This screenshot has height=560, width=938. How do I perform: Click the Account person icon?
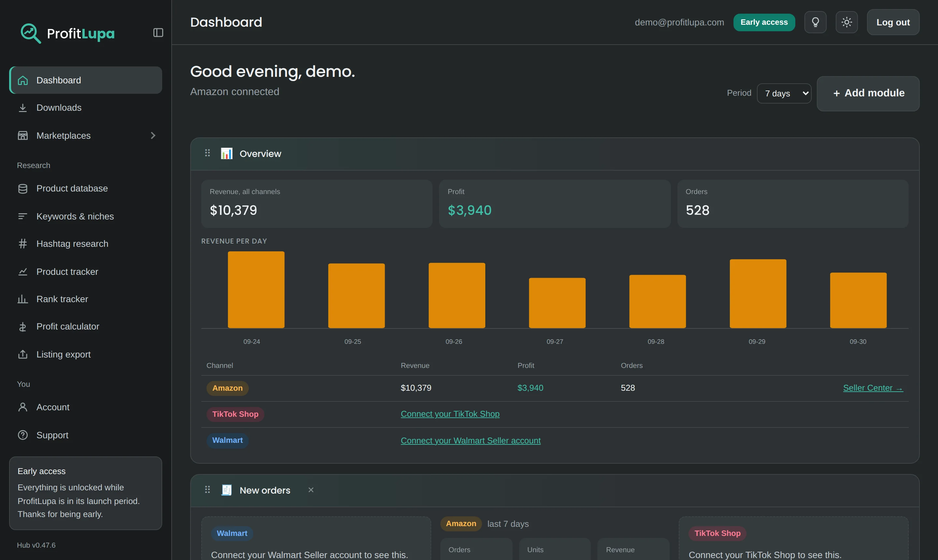(x=23, y=407)
